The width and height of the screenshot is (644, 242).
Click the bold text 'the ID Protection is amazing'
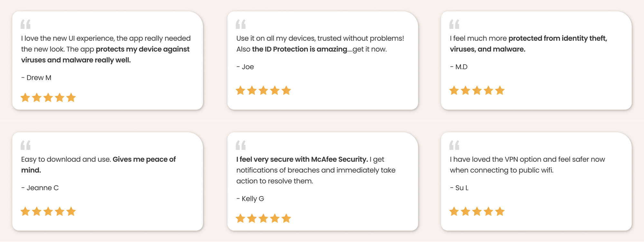[x=299, y=49]
